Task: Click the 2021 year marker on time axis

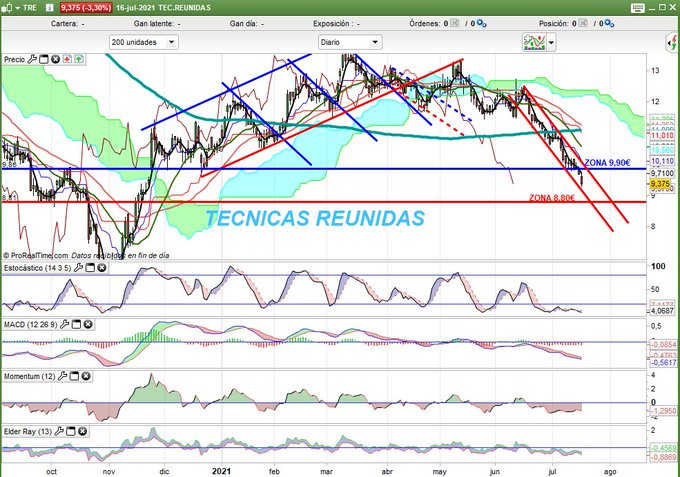Action: [221, 471]
